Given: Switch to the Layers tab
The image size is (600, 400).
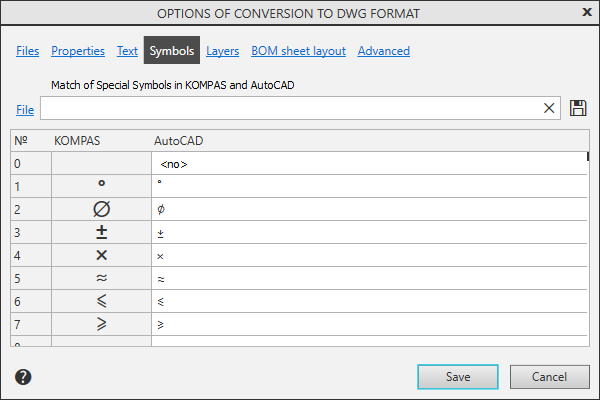Looking at the screenshot, I should coord(222,51).
